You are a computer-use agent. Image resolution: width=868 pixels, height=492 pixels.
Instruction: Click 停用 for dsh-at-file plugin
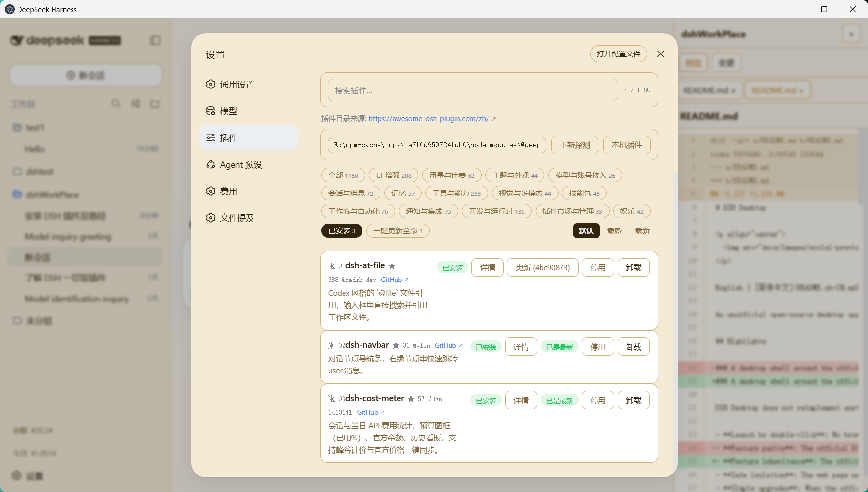(598, 268)
